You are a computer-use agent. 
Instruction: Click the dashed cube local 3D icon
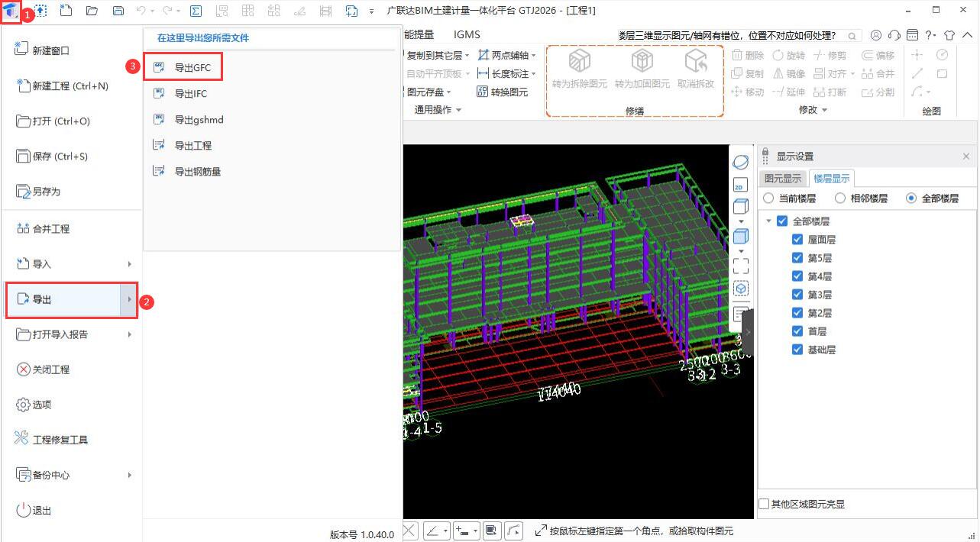coord(740,289)
